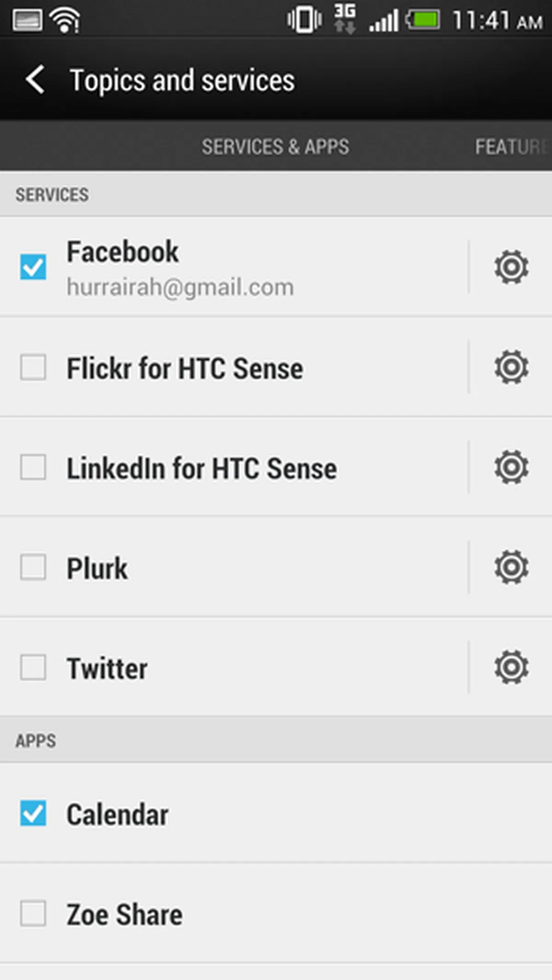
Task: Uncheck the Facebook checkbox
Action: pyautogui.click(x=33, y=267)
